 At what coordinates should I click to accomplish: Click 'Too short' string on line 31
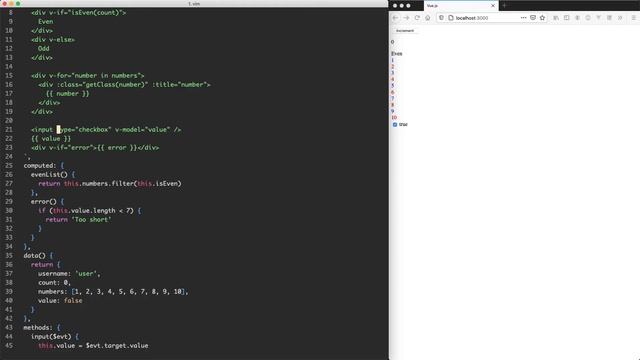(91, 220)
